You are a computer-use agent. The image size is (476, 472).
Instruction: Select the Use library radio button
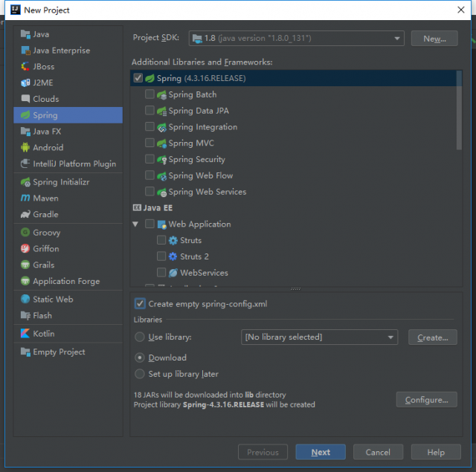(x=140, y=337)
